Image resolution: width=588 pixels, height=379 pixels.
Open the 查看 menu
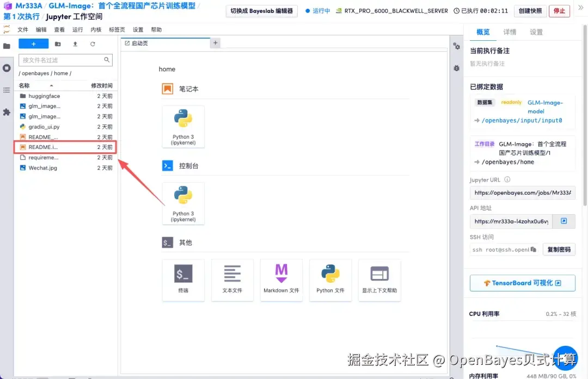60,29
